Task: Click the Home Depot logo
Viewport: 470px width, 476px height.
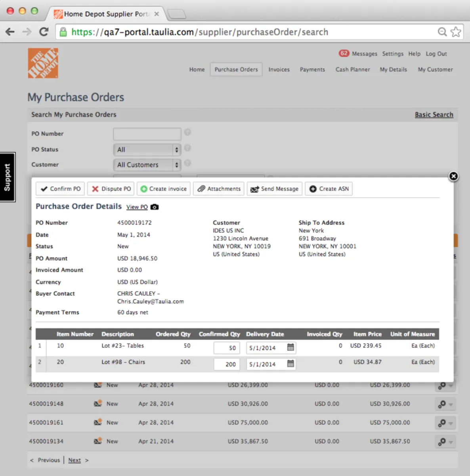Action: pyautogui.click(x=43, y=63)
